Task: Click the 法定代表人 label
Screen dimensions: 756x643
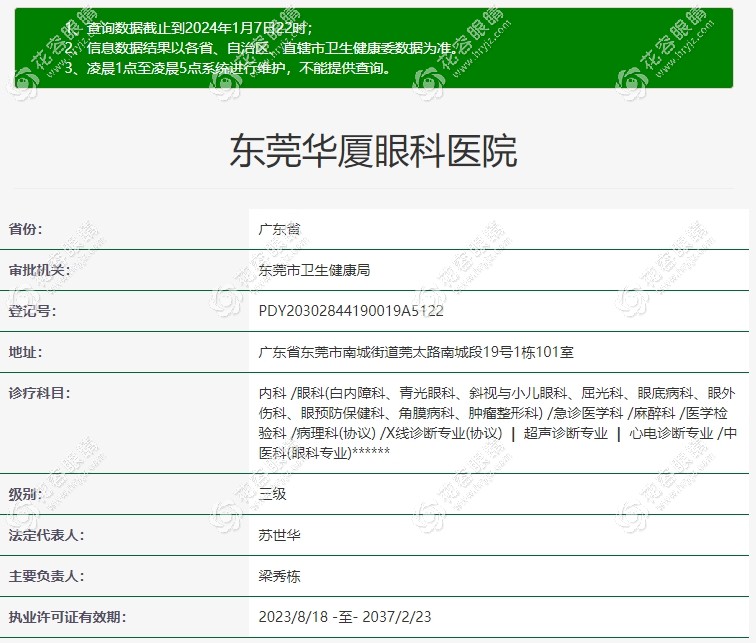Action: [x=46, y=535]
